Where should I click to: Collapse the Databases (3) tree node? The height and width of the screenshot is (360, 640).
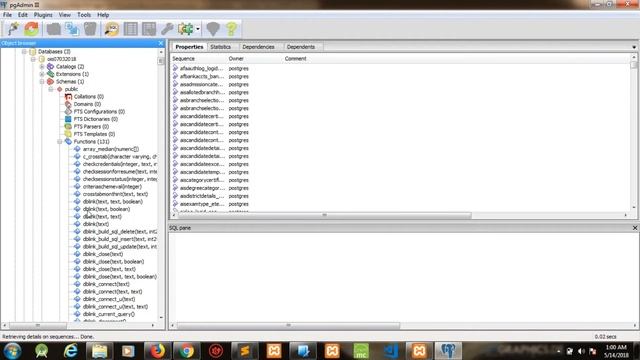coord(24,51)
